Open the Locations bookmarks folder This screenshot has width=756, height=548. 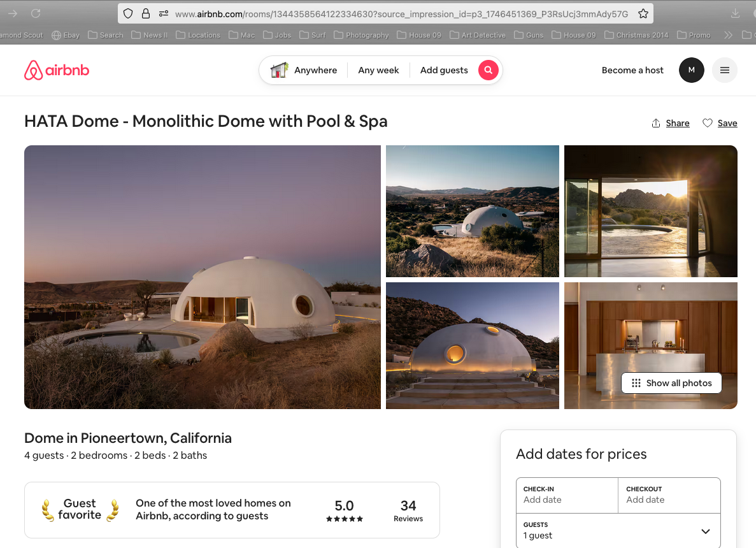point(198,35)
